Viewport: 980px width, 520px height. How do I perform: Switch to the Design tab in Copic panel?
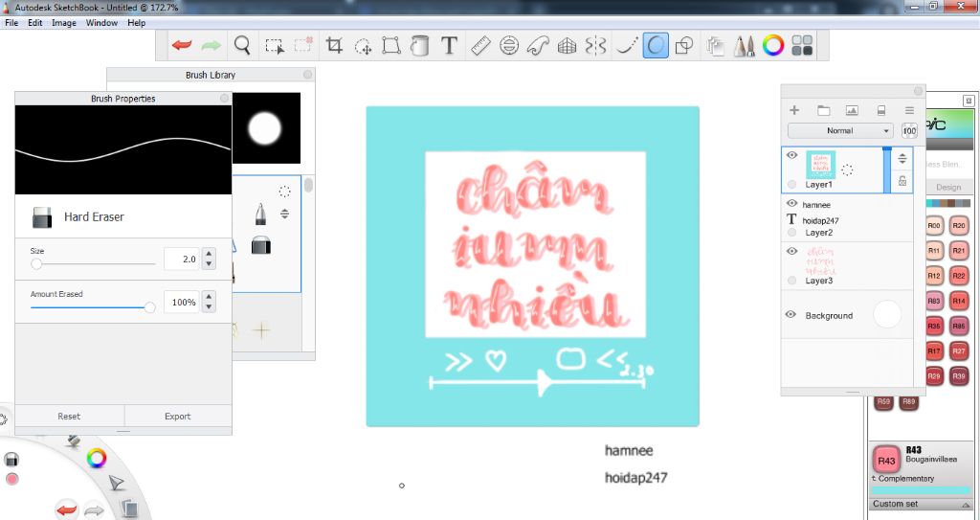[948, 187]
